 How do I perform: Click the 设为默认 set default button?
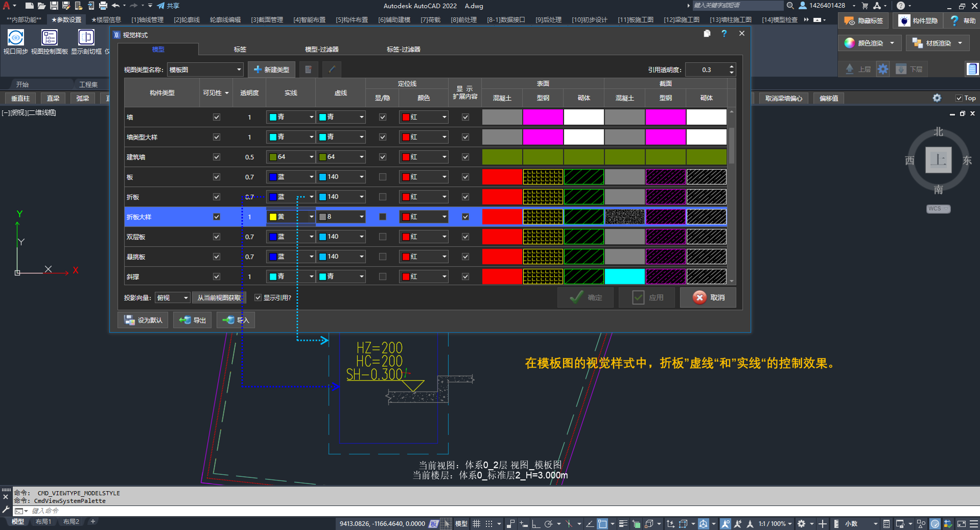click(143, 320)
